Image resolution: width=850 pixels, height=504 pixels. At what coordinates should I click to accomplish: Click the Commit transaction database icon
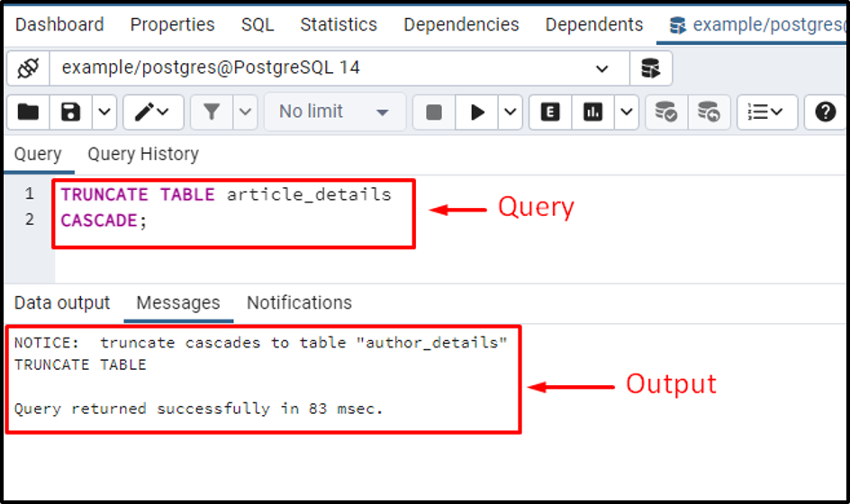coord(666,112)
